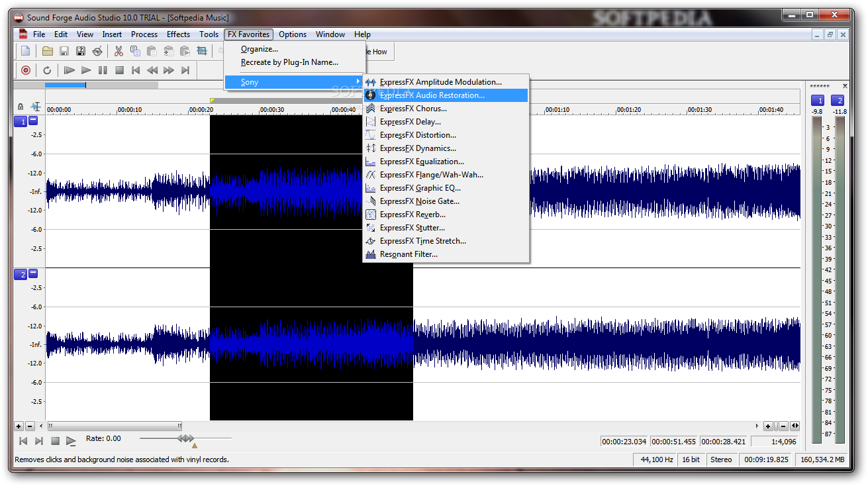Click Go to End in top transport toolbar
The image size is (868, 486).
(x=185, y=70)
